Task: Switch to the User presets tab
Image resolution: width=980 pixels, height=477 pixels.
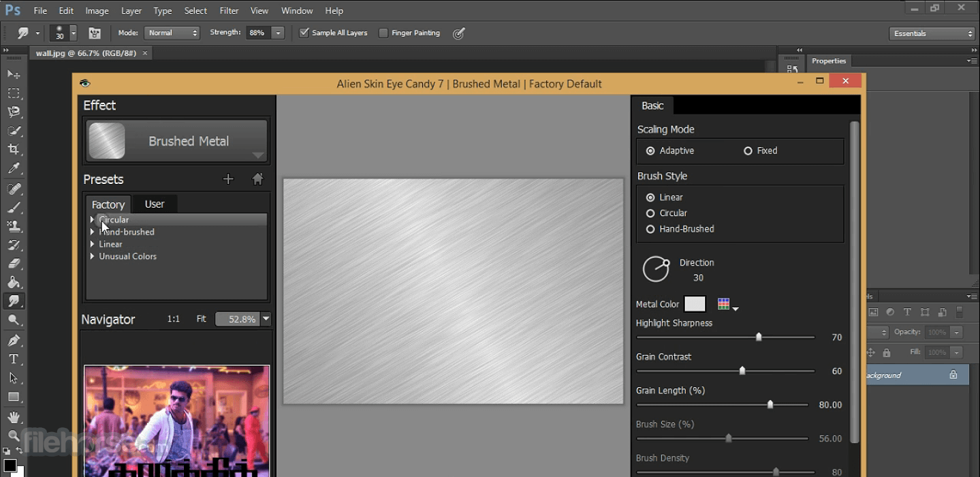Action: click(x=155, y=204)
